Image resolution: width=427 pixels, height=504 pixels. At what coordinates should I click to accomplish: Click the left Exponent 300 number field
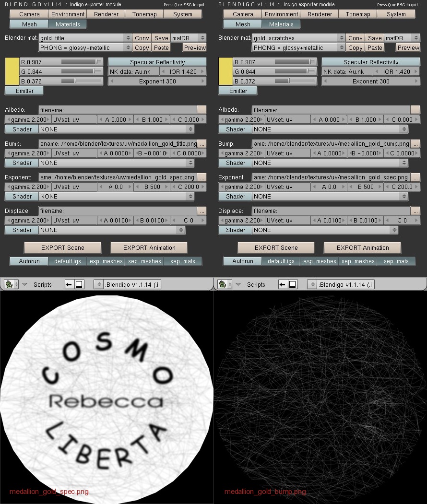pos(157,82)
